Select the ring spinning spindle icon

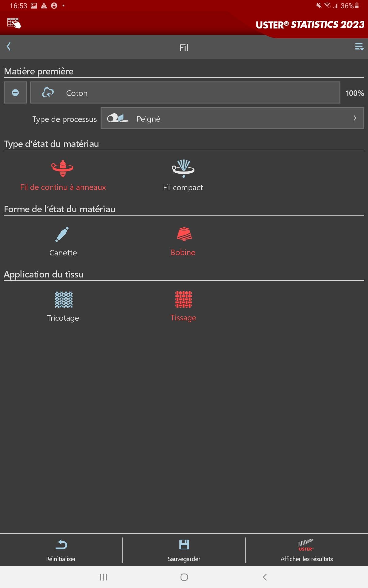(x=63, y=168)
